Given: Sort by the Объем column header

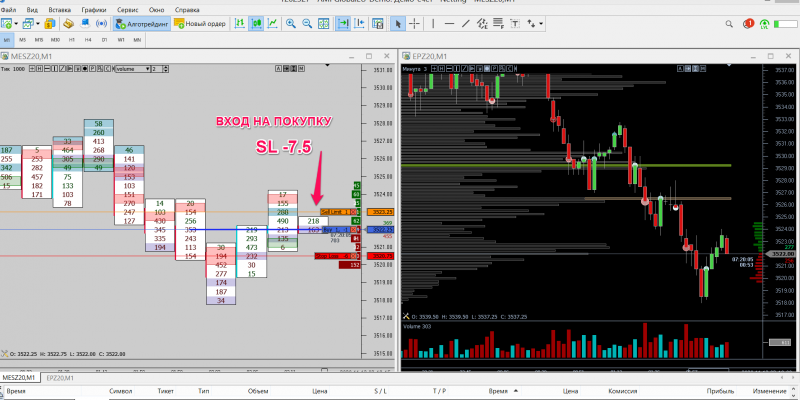Looking at the screenshot, I should click(258, 391).
